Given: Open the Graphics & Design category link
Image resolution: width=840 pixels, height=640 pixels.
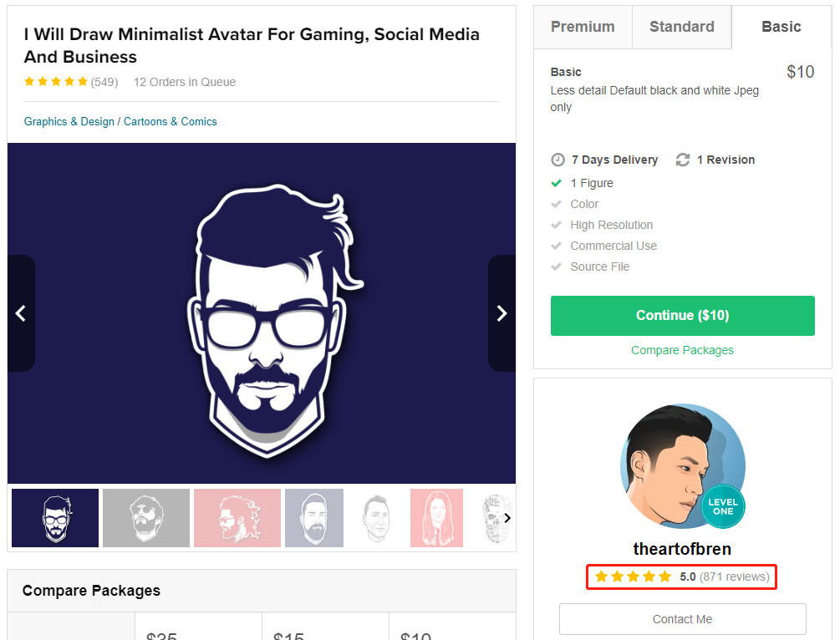Looking at the screenshot, I should [69, 122].
